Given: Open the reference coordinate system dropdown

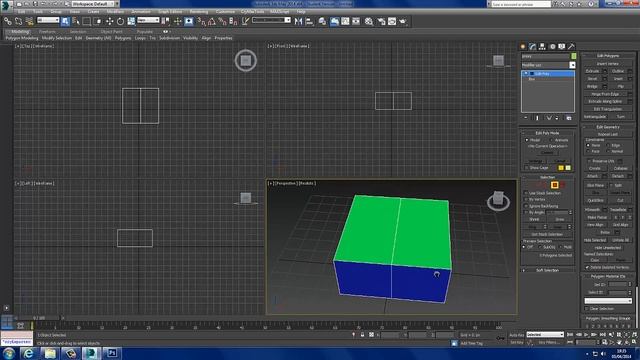Looking at the screenshot, I should (x=148, y=20).
